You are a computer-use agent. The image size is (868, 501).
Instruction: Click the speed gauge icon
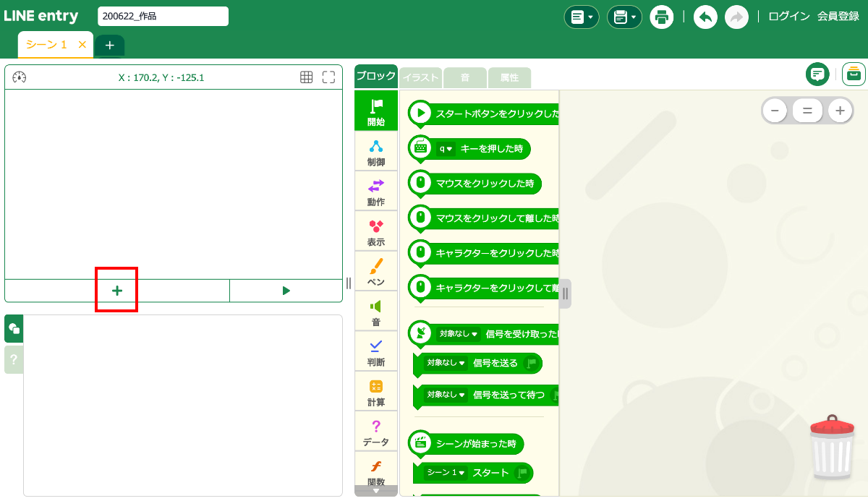click(x=20, y=77)
